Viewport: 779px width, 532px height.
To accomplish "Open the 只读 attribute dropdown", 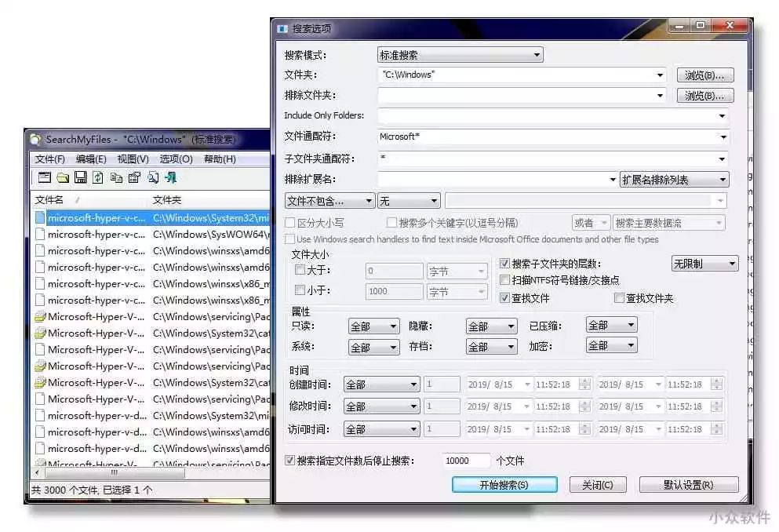I will 373,326.
